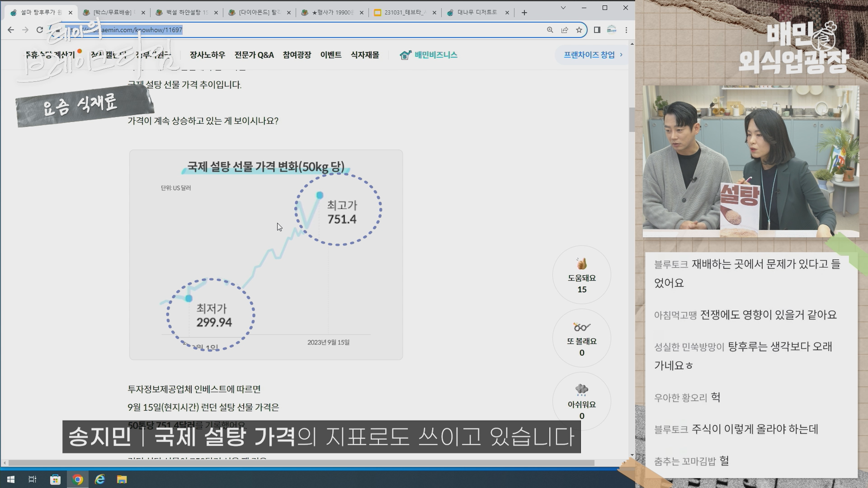Go to 배민비즈니스 link
868x488 pixels.
pos(429,55)
